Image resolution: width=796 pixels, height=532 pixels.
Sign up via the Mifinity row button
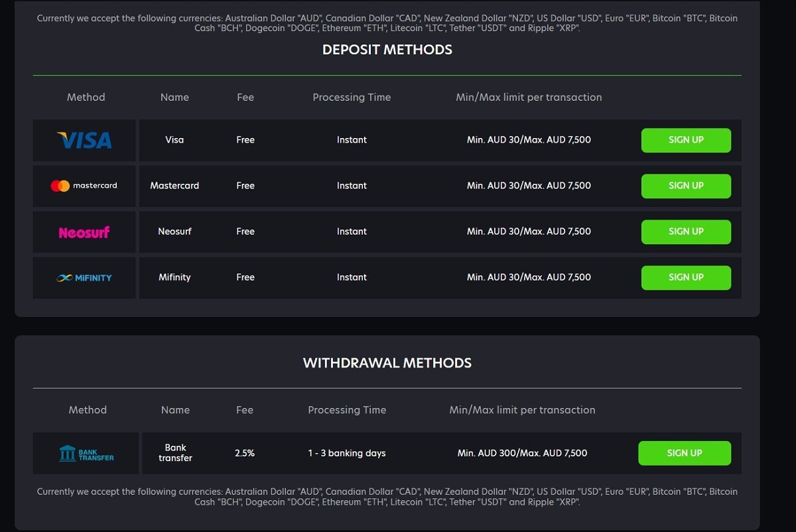coord(686,277)
